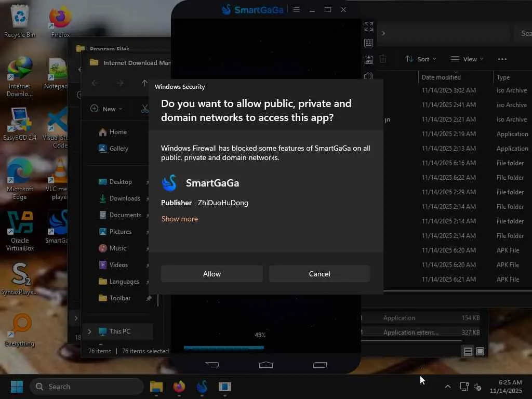Image resolution: width=532 pixels, height=399 pixels.
Task: Open File Explorer from taskbar
Action: [156, 387]
